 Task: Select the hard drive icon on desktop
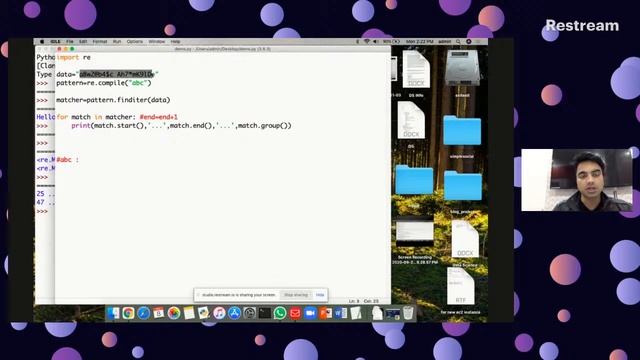[x=462, y=68]
